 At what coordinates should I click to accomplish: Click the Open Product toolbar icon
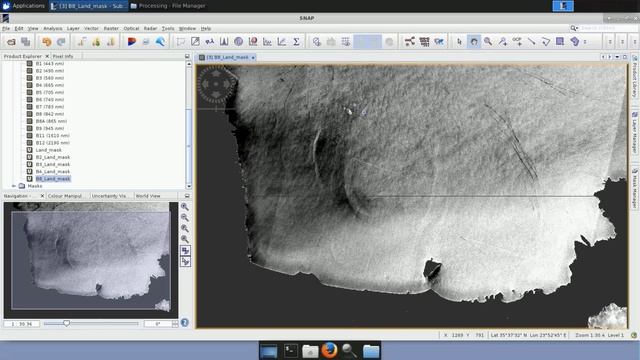coord(11,42)
